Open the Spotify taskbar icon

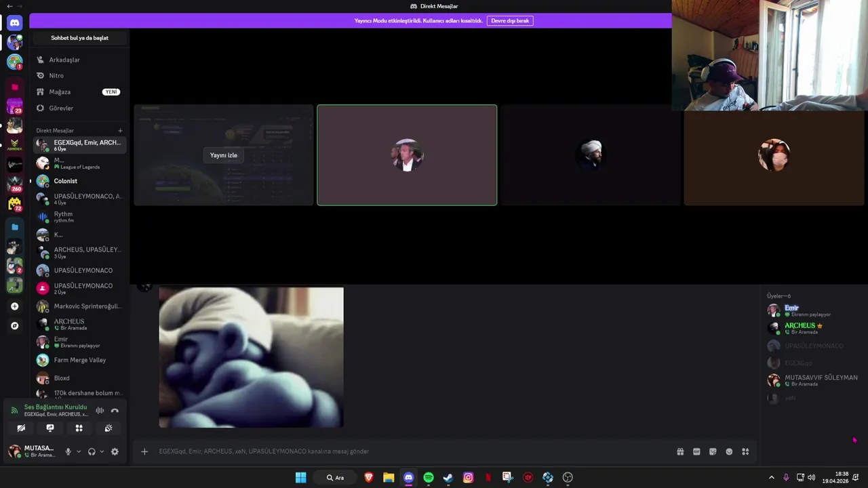429,478
